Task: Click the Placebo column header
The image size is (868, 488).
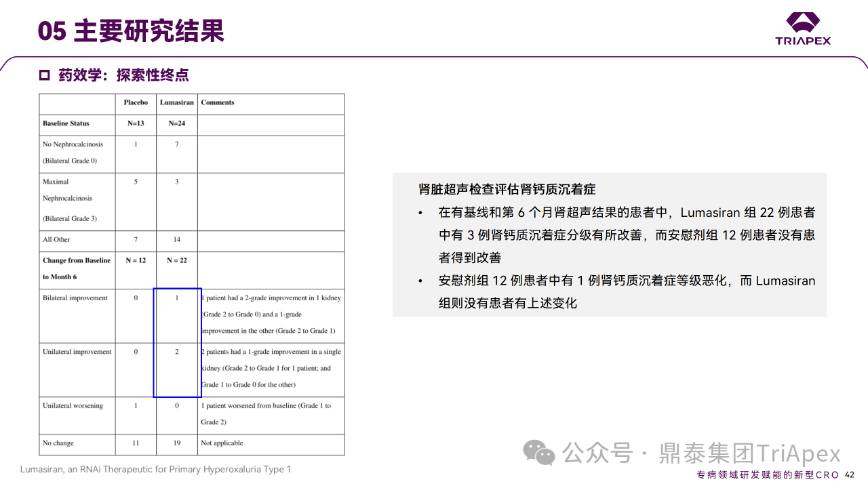Action: [136, 103]
